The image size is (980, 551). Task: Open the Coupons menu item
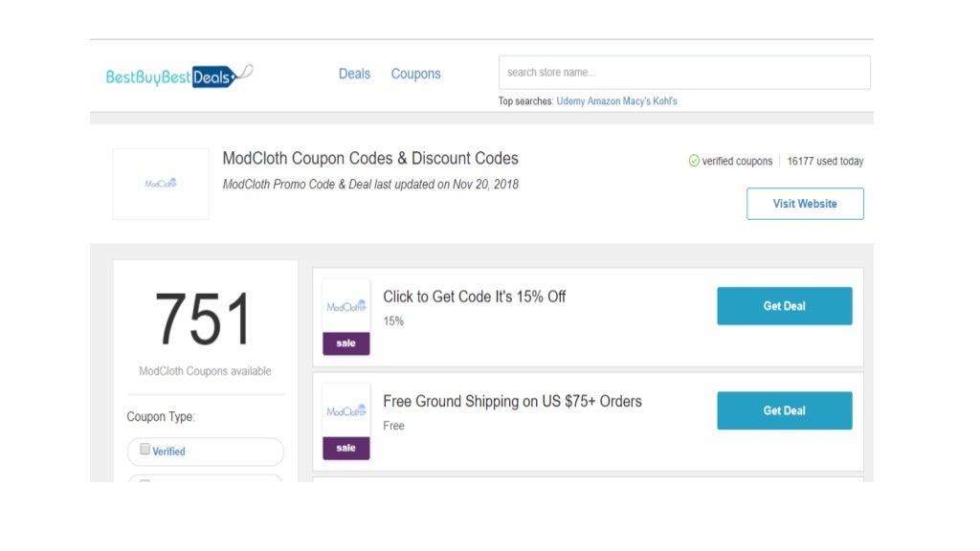coord(415,74)
